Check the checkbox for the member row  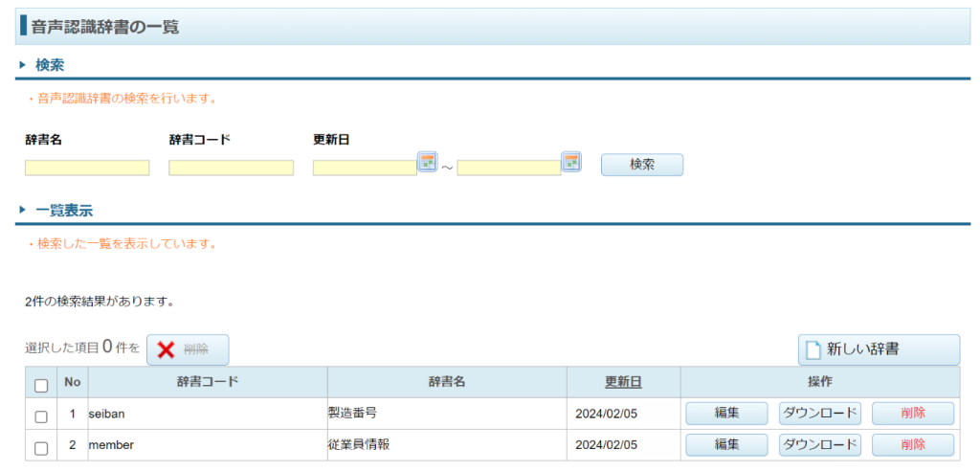tap(41, 447)
